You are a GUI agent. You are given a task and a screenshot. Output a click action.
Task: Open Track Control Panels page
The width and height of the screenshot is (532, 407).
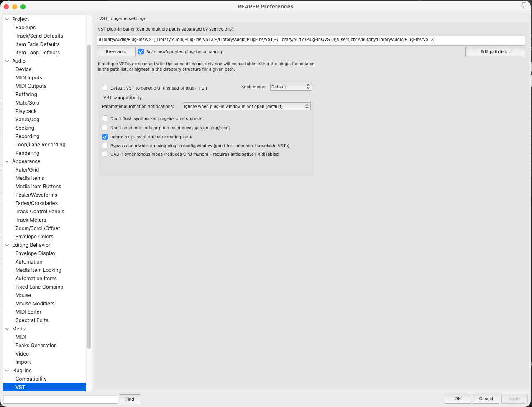click(40, 212)
